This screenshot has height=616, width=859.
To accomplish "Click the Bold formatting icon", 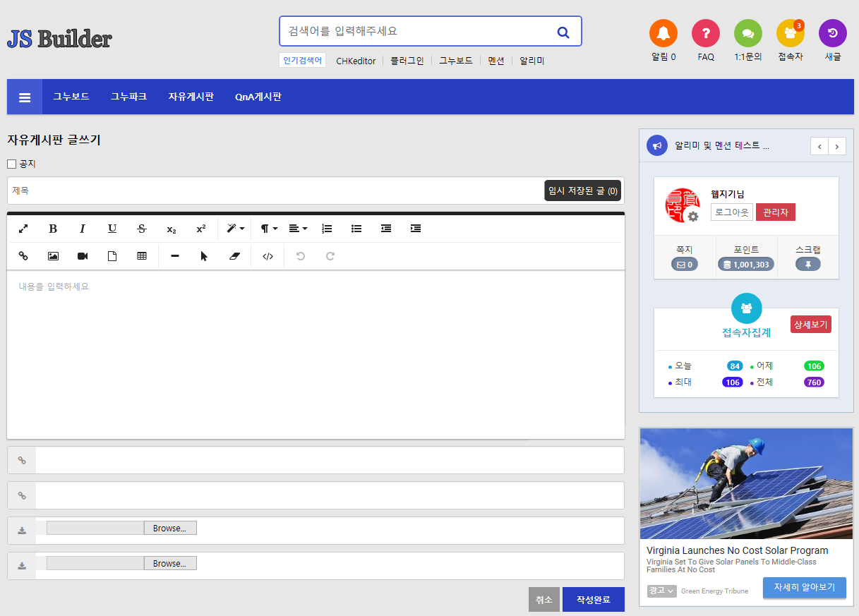I will pyautogui.click(x=53, y=229).
